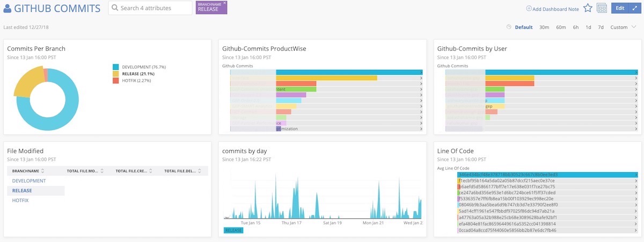644x242 pixels.
Task: Select hash row starting f5336357e7ff6fb8
Action: pos(548,199)
